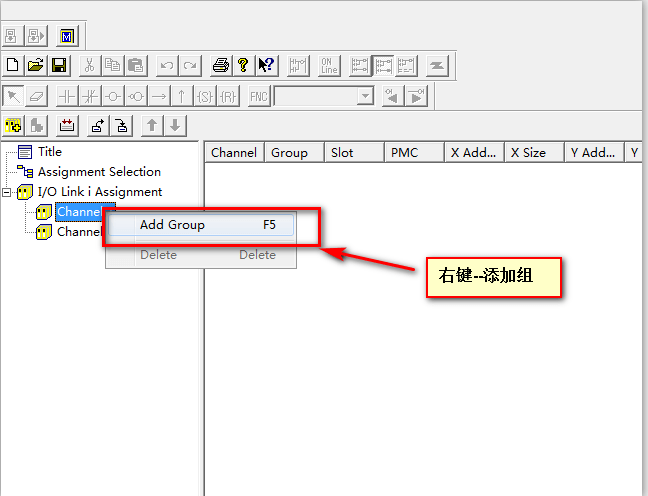The height and width of the screenshot is (496, 648).
Task: Activate the context help pointer icon
Action: [x=266, y=66]
